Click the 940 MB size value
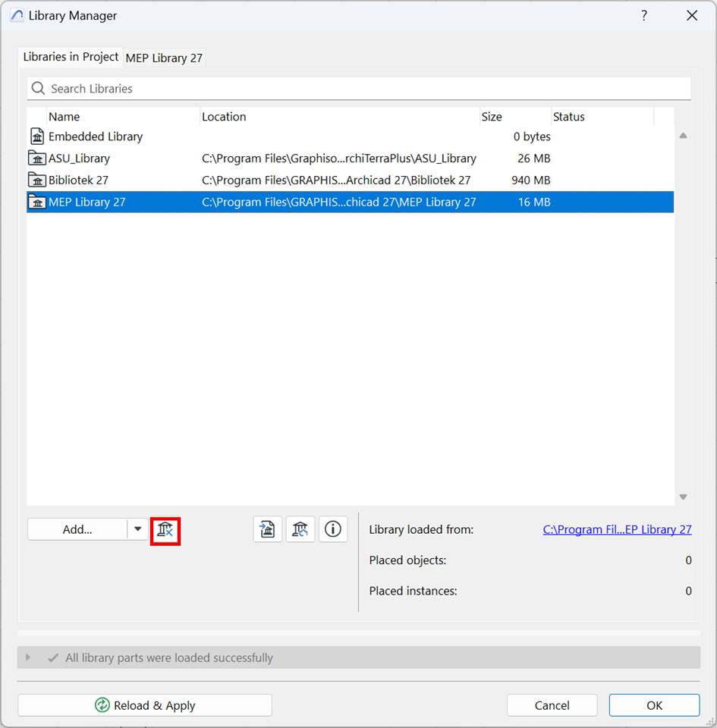 [x=531, y=180]
